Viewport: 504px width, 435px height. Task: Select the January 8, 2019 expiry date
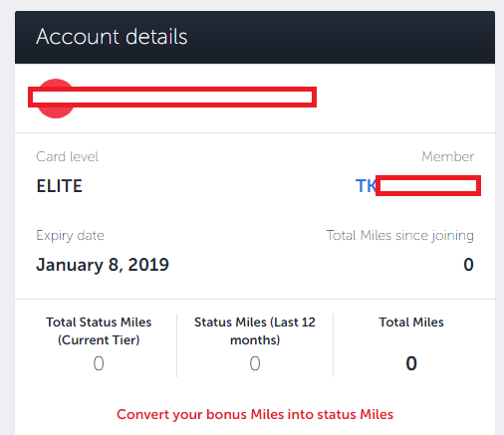coord(103,265)
